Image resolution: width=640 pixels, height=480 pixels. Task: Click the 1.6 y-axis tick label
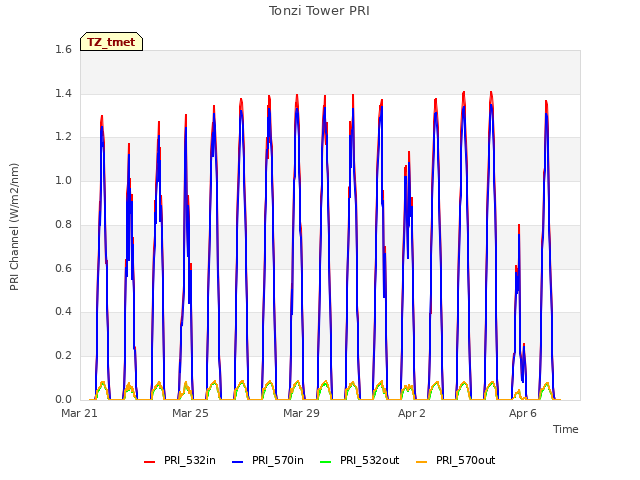pos(63,49)
